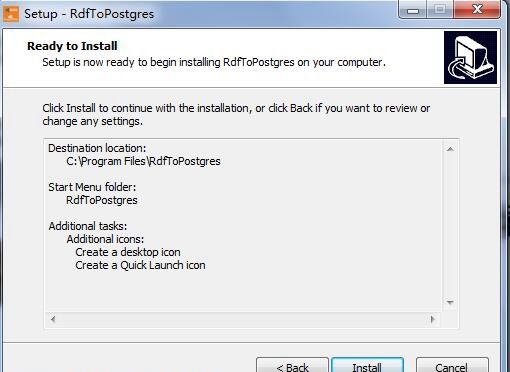510x372 pixels.
Task: Click the 'Destination location:' label
Action: (x=97, y=148)
